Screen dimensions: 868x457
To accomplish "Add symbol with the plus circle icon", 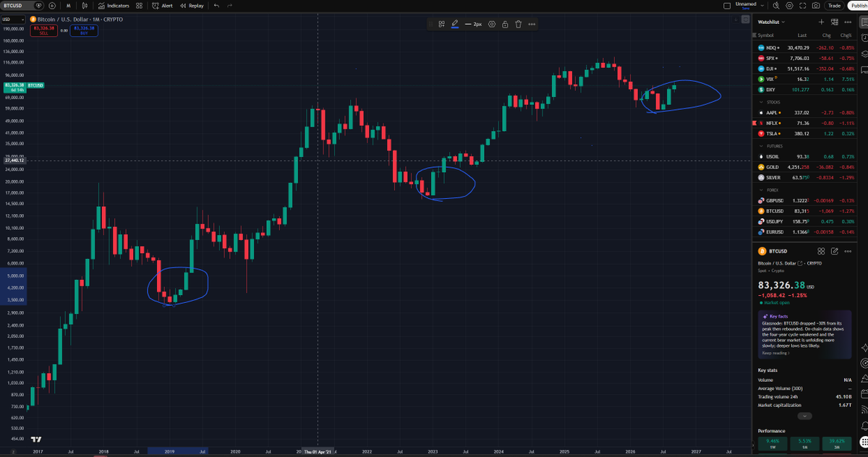I will pyautogui.click(x=52, y=5).
